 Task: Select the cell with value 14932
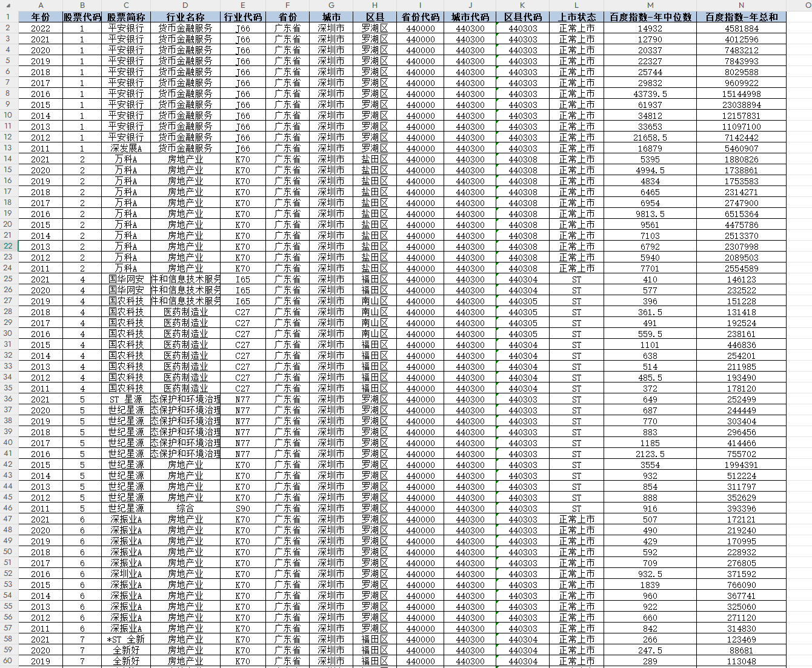pos(650,28)
